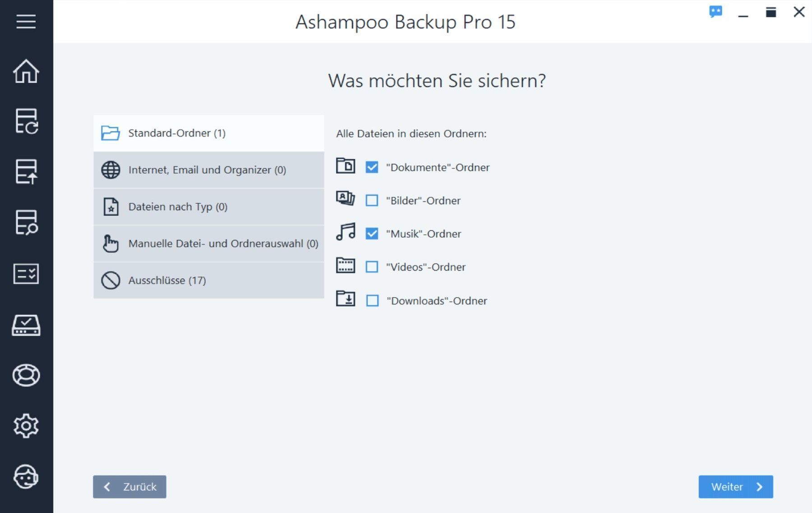Image resolution: width=812 pixels, height=513 pixels.
Task: Open the backup plans refresh icon
Action: 26,121
